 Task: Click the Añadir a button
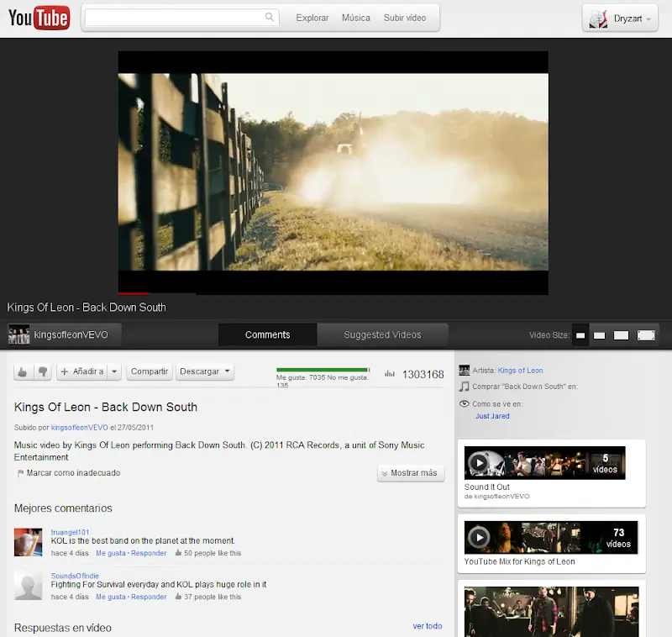81,371
